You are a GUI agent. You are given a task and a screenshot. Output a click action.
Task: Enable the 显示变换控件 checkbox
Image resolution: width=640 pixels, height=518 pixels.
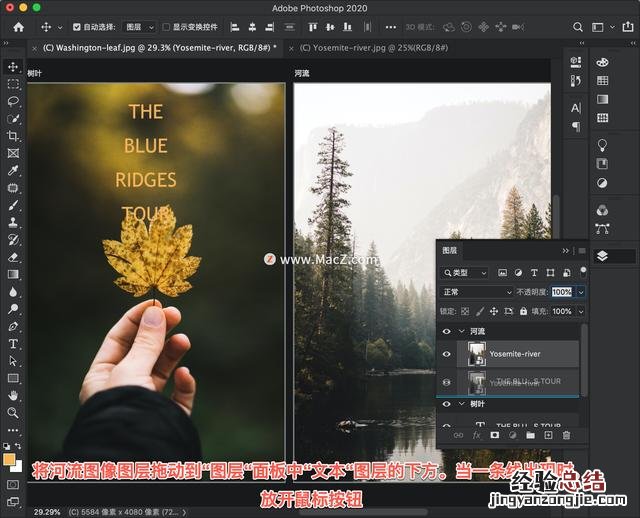point(166,27)
